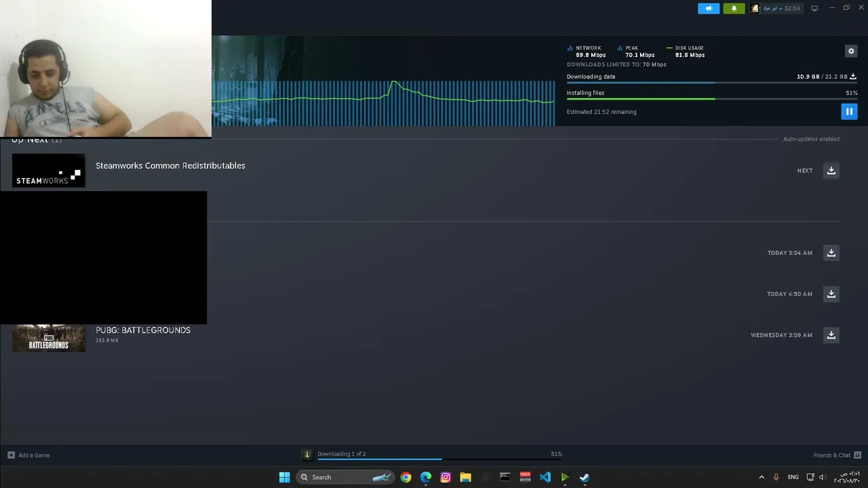The width and height of the screenshot is (868, 488).
Task: Click the microphone tray icon
Action: 776,477
